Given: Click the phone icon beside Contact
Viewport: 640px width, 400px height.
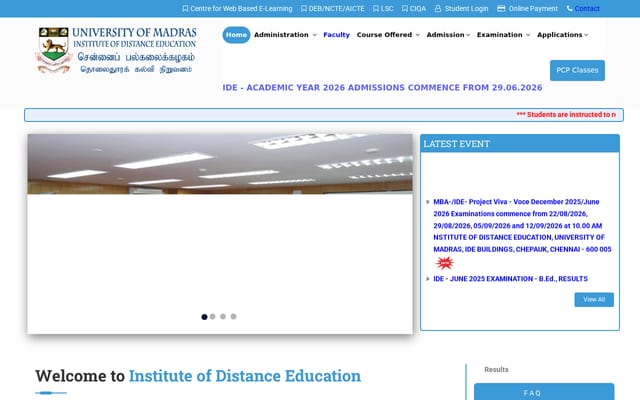Looking at the screenshot, I should point(569,9).
